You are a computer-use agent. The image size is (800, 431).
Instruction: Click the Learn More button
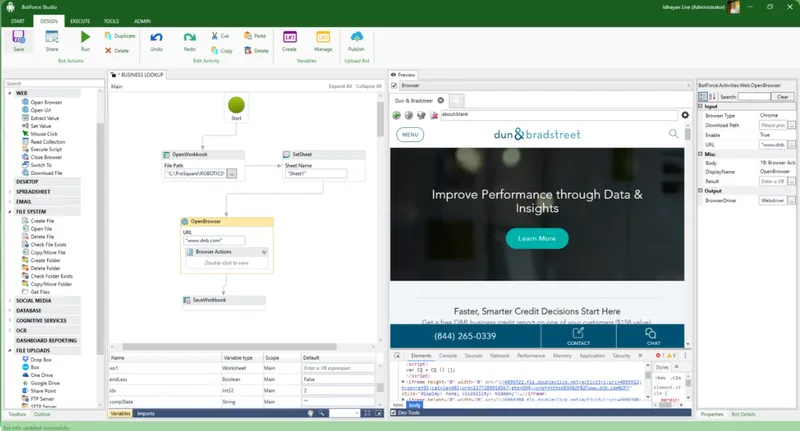[x=537, y=238]
